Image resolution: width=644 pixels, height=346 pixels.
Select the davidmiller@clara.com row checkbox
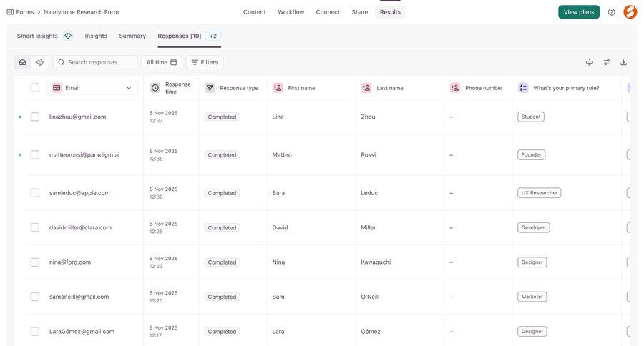[x=35, y=227]
